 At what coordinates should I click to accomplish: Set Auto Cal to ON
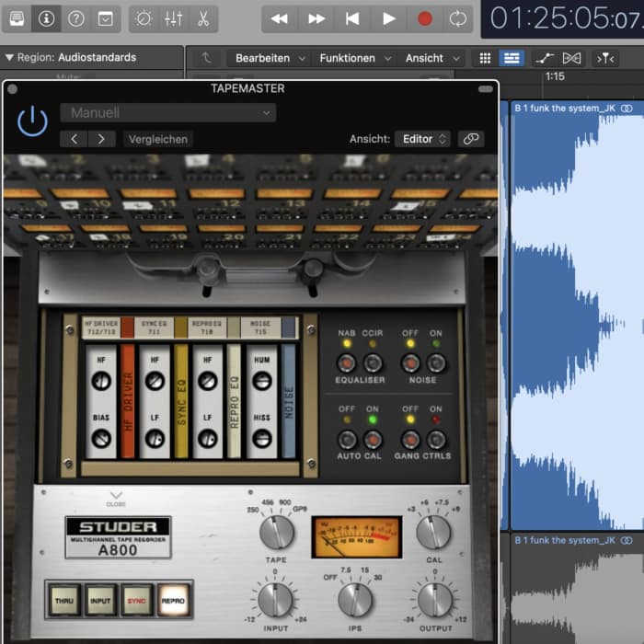[x=373, y=440]
